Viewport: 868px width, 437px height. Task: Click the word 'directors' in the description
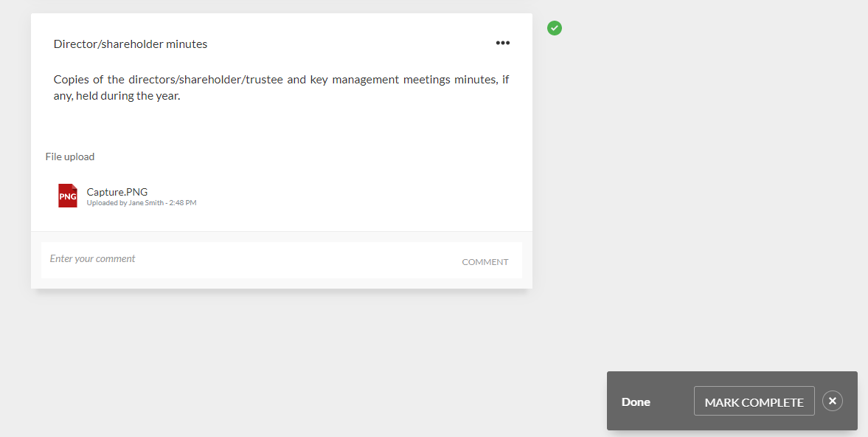pos(151,80)
